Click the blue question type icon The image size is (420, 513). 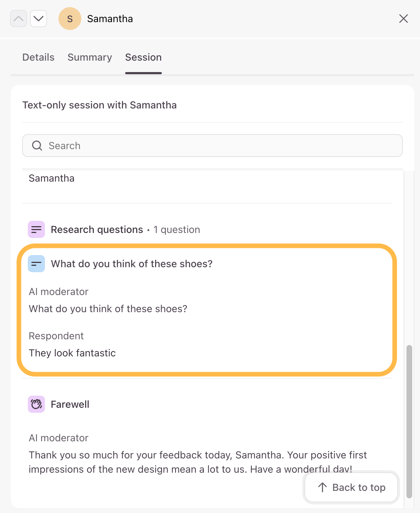click(36, 264)
